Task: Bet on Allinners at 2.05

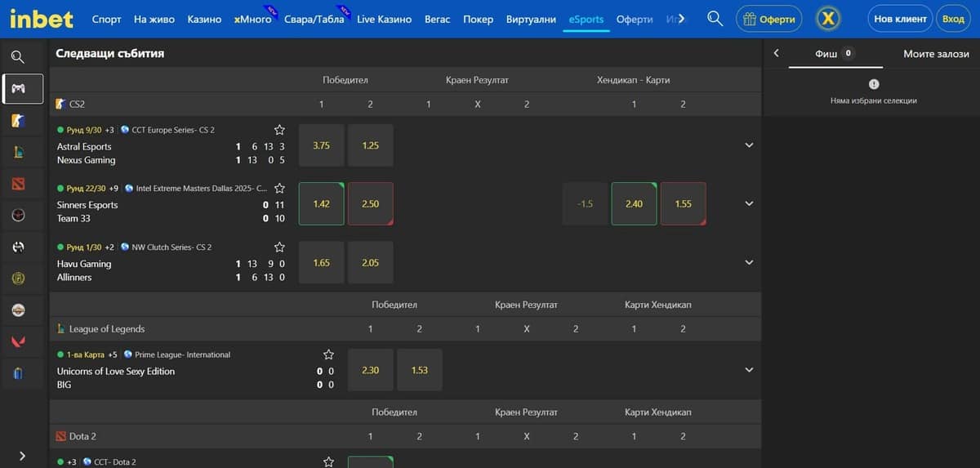Action: [371, 262]
